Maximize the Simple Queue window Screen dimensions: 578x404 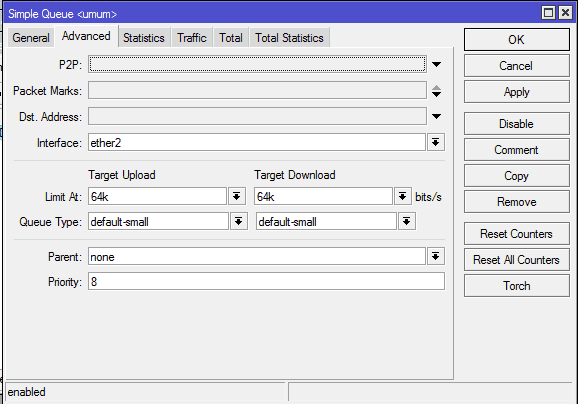549,13
